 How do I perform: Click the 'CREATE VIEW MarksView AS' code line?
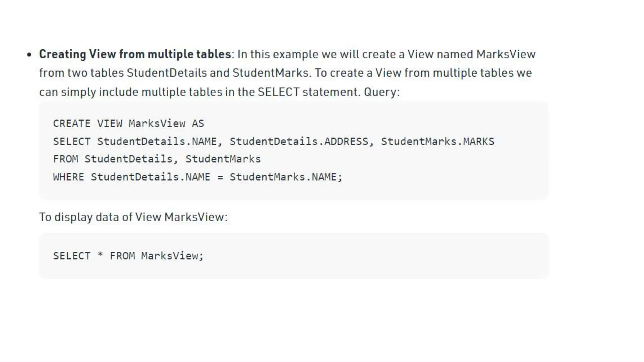pyautogui.click(x=128, y=123)
